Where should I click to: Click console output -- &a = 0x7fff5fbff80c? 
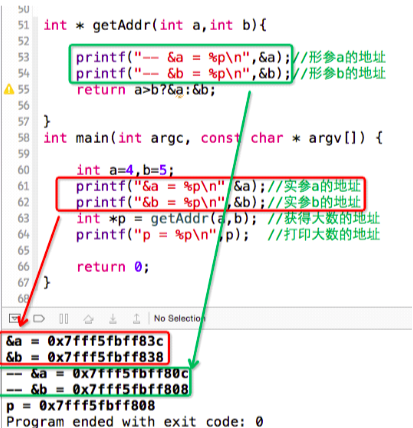click(x=97, y=373)
